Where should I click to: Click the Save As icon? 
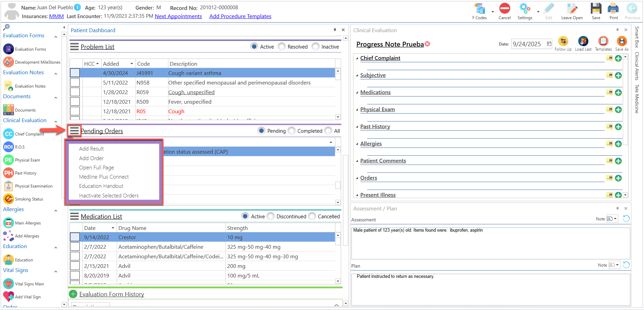pos(622,41)
